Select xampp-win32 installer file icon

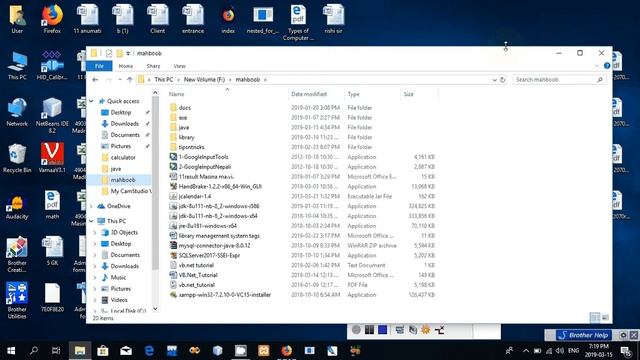click(173, 295)
